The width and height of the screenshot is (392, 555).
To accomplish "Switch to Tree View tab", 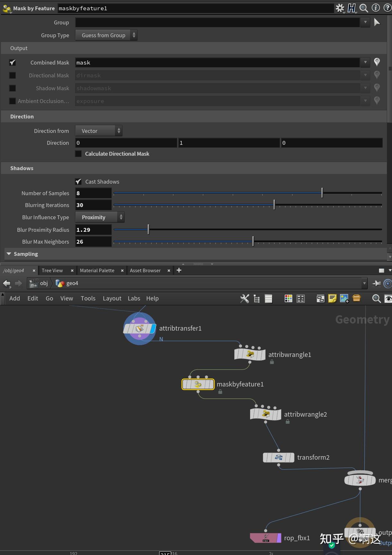I will coord(52,271).
